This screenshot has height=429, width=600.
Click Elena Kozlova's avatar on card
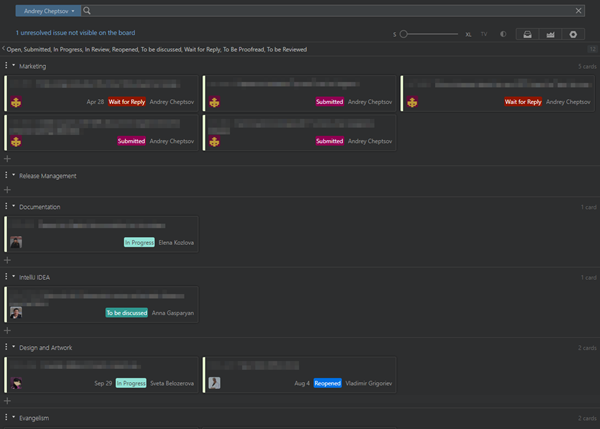(16, 242)
